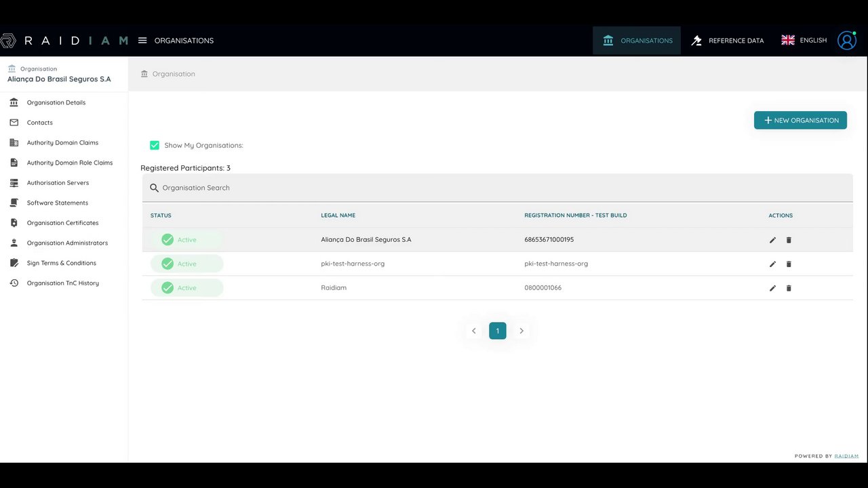Go to previous page chevron
This screenshot has width=868, height=488.
(x=474, y=331)
